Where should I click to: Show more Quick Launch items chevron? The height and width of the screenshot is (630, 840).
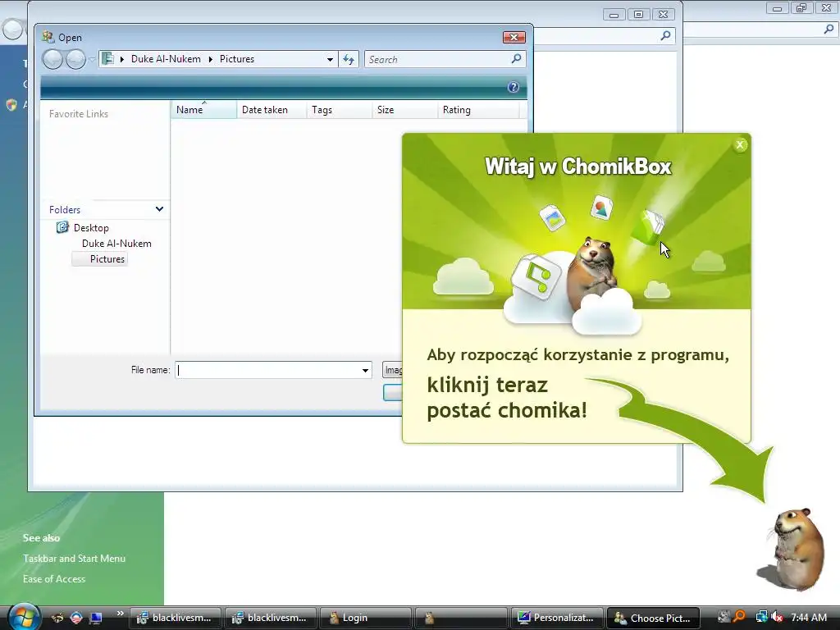tap(120, 614)
